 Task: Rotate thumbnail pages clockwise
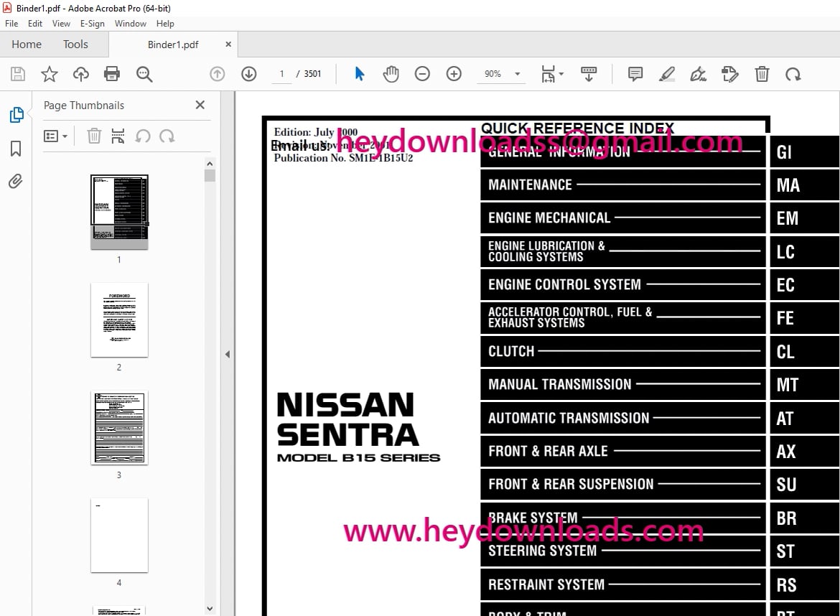167,136
